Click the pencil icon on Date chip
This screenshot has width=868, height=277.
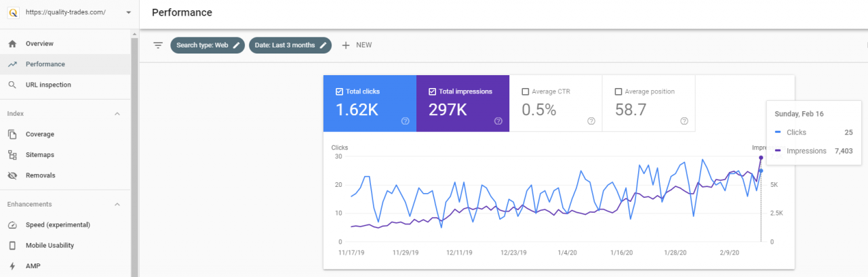[x=323, y=45]
